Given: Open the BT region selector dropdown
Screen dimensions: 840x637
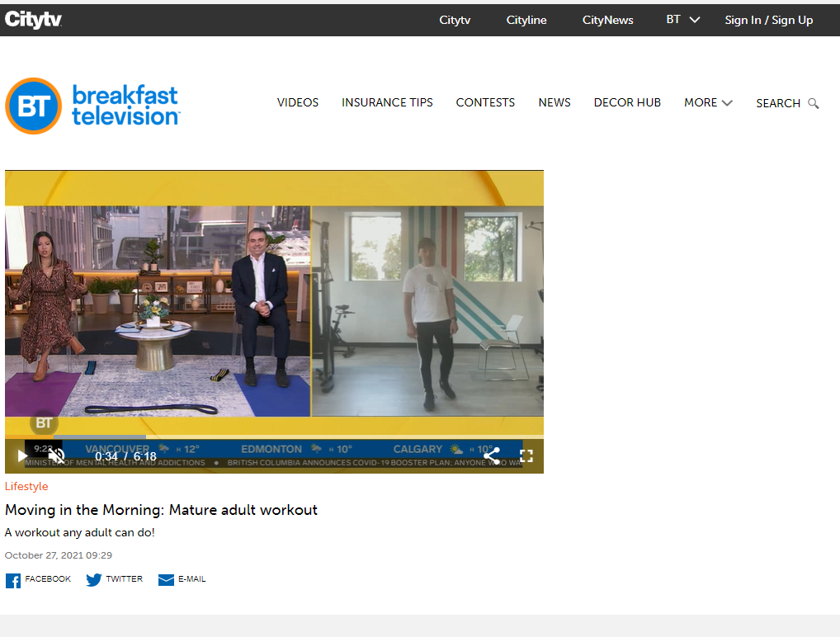Looking at the screenshot, I should (682, 19).
